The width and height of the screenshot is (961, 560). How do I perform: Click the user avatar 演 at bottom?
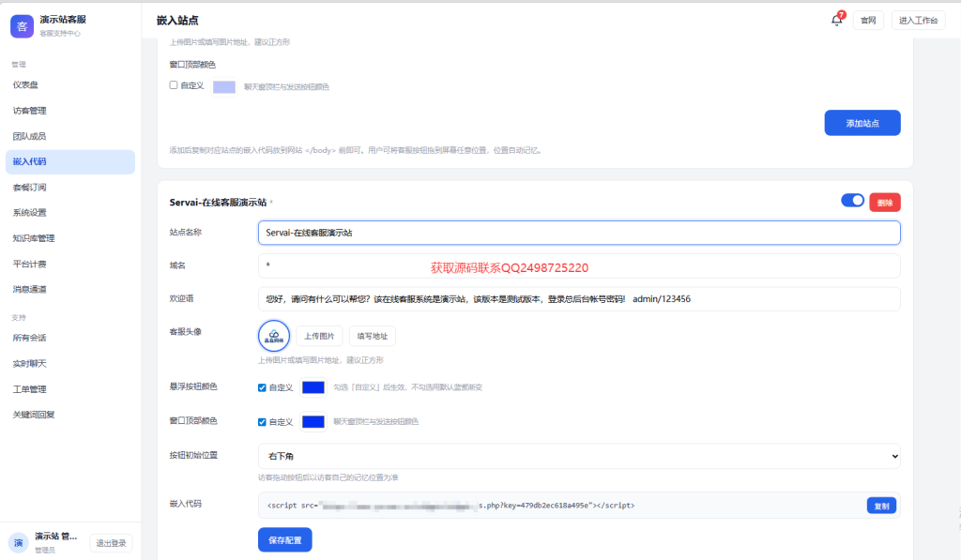click(x=19, y=542)
